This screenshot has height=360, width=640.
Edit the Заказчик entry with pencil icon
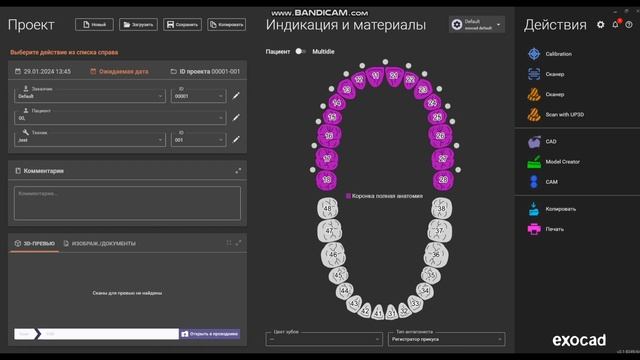pos(236,96)
